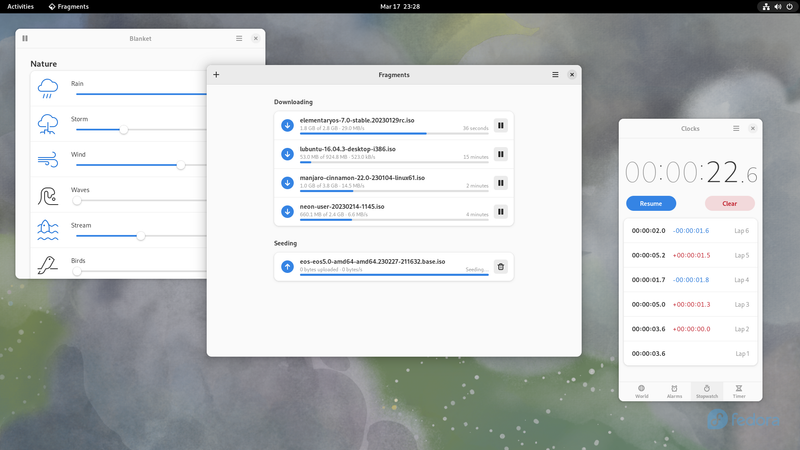This screenshot has height=450, width=800.
Task: Remove the eos seeding torrent with trash icon
Action: [501, 267]
